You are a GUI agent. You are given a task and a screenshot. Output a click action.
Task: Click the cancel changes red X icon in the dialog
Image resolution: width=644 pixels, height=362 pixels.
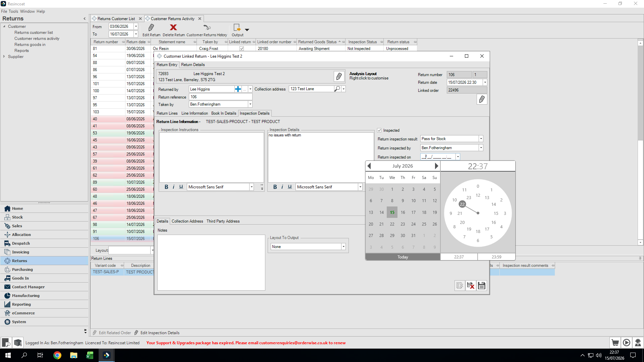point(471,286)
